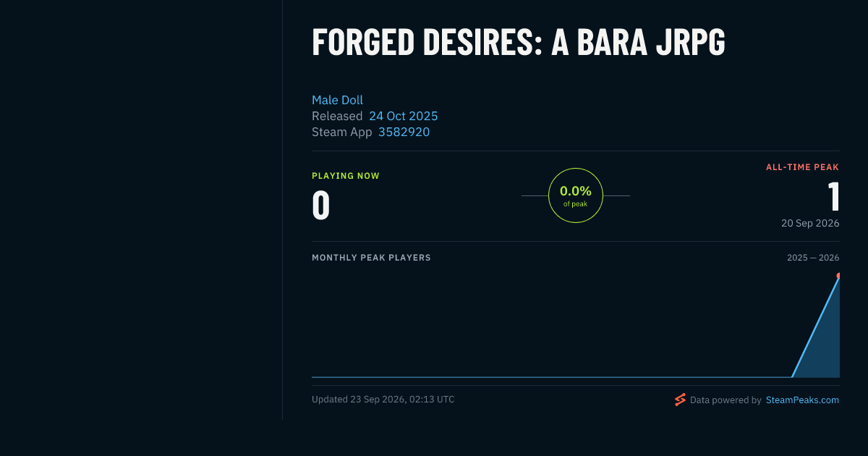Click the Playing Now count of 0
Image resolution: width=868 pixels, height=456 pixels.
[x=321, y=205]
